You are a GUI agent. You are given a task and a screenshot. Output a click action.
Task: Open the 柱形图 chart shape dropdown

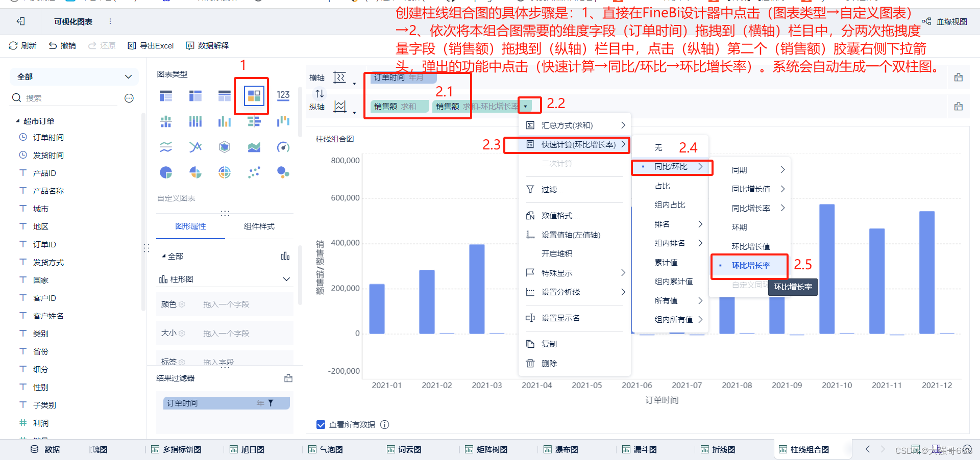225,279
